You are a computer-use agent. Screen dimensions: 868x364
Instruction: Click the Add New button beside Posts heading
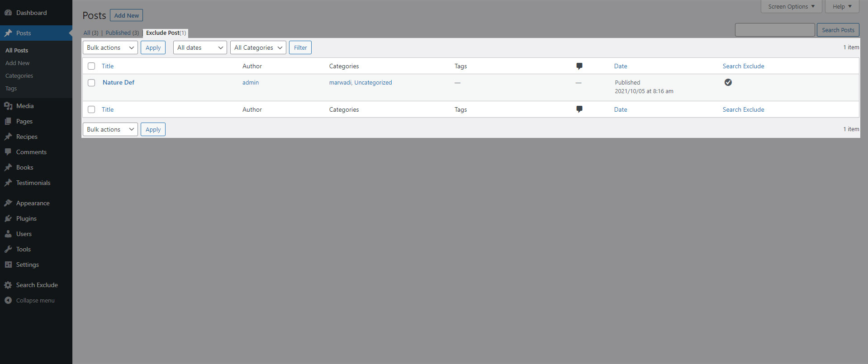(126, 15)
